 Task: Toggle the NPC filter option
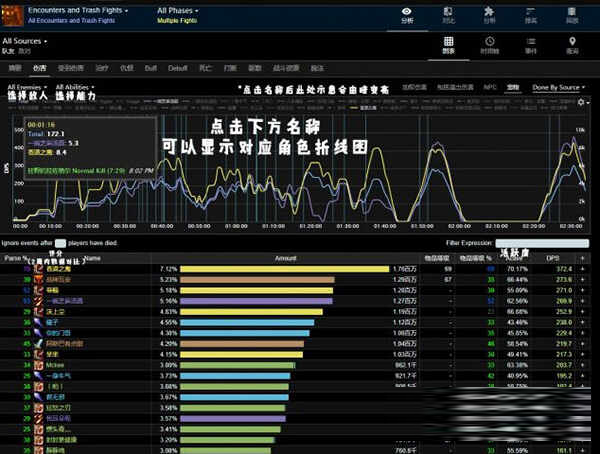488,88
